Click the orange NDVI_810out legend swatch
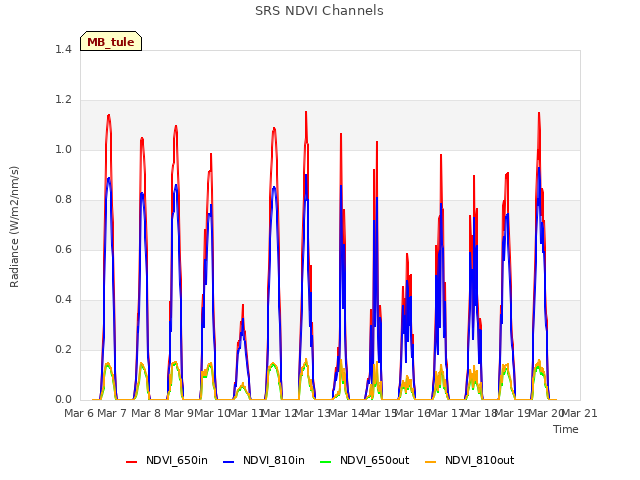This screenshot has height=480, width=640. click(x=431, y=462)
